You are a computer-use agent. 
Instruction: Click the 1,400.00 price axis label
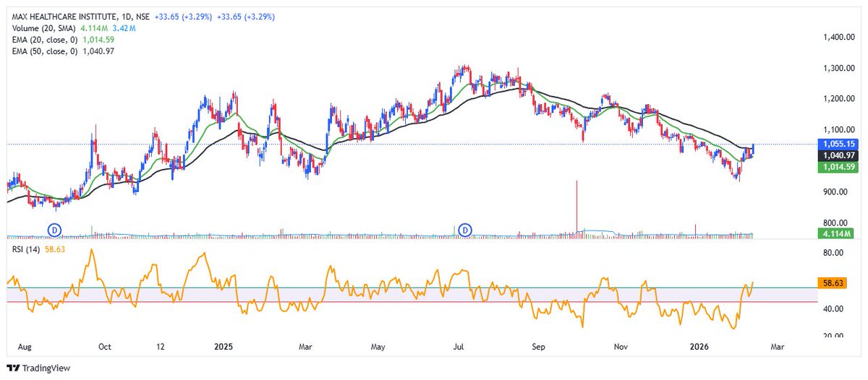point(838,38)
